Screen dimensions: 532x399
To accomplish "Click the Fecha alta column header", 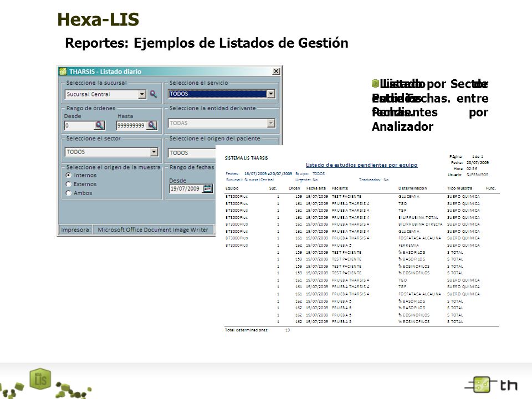I will point(316,188).
